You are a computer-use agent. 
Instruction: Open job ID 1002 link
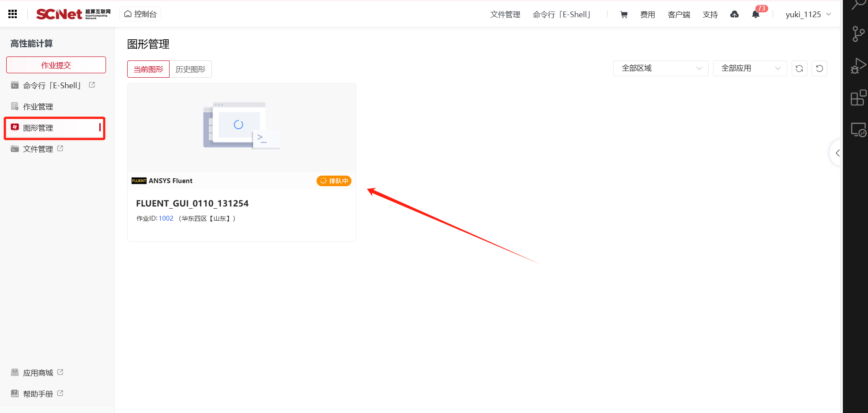pyautogui.click(x=166, y=218)
